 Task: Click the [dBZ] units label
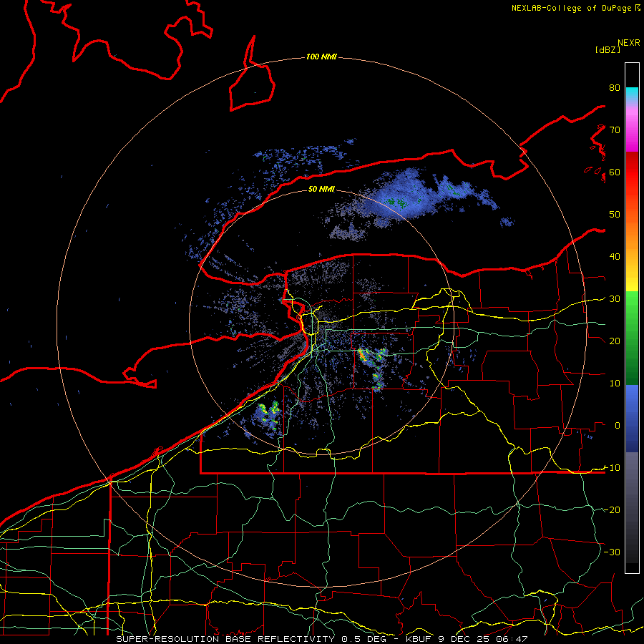(608, 49)
